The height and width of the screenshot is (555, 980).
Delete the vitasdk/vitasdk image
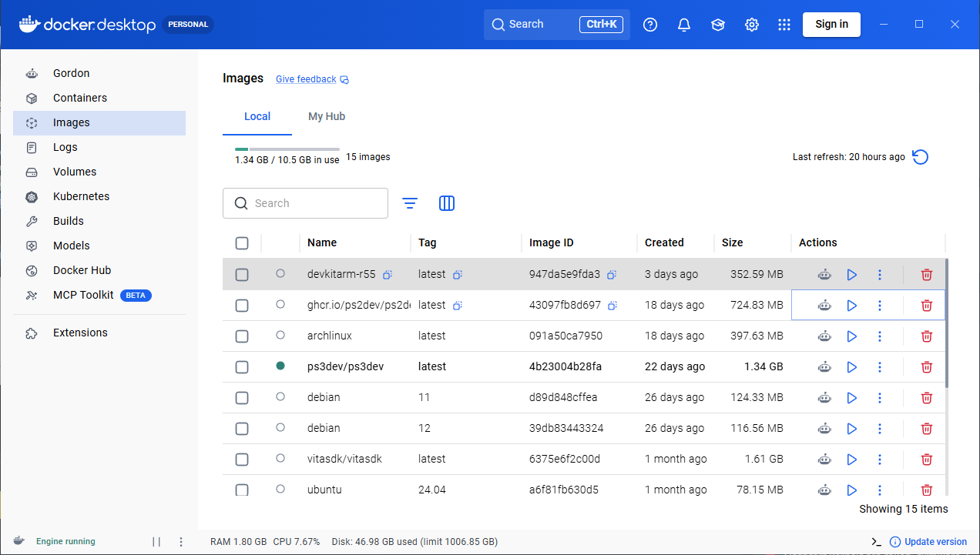927,460
